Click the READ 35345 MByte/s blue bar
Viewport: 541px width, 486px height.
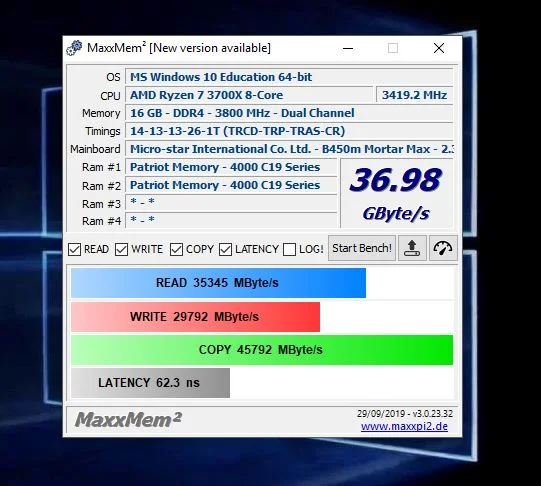[x=218, y=283]
